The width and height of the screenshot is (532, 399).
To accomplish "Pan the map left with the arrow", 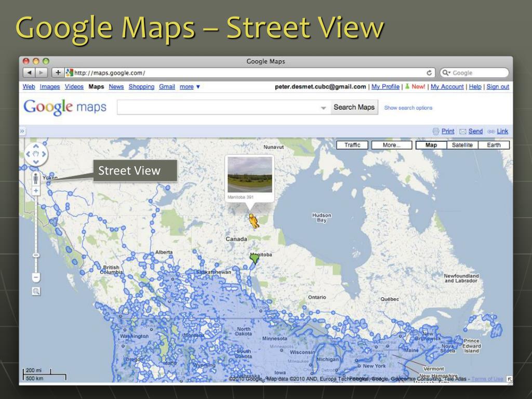I will point(28,154).
